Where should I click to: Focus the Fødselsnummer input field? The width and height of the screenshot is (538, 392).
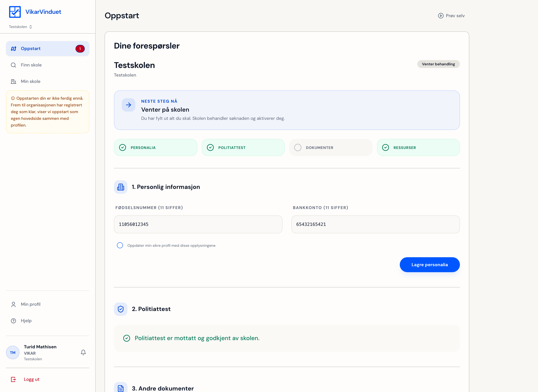coord(198,224)
